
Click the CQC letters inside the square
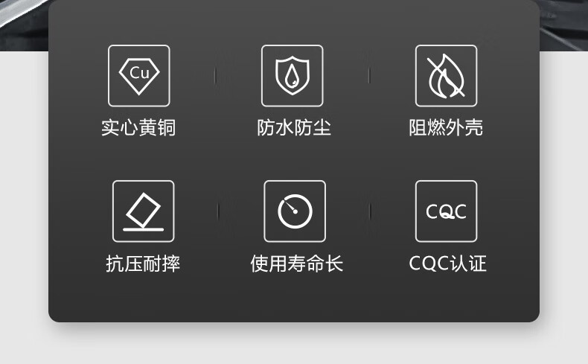coord(447,211)
